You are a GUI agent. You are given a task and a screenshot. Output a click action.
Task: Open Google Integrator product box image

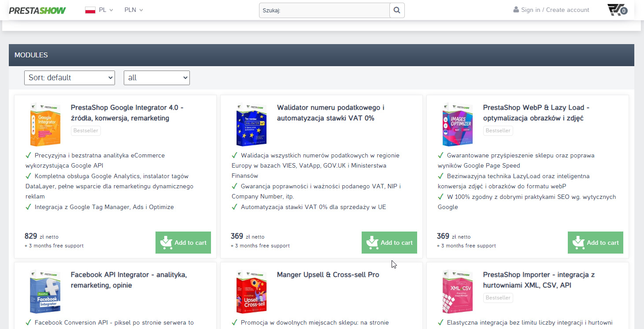click(45, 124)
